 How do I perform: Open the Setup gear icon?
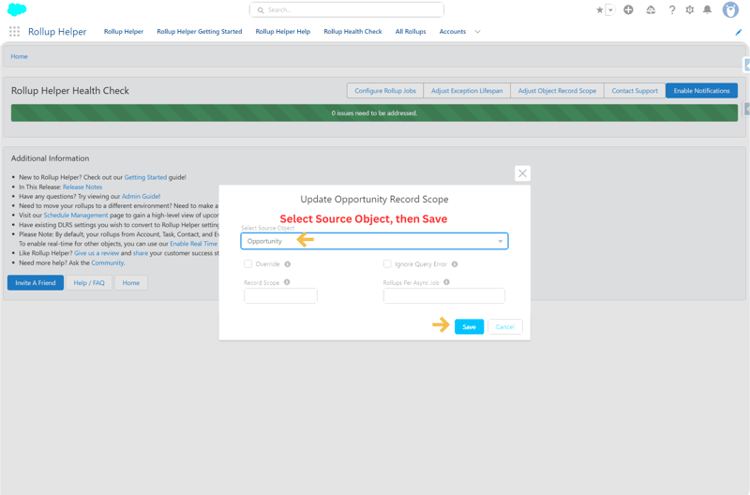pyautogui.click(x=689, y=10)
